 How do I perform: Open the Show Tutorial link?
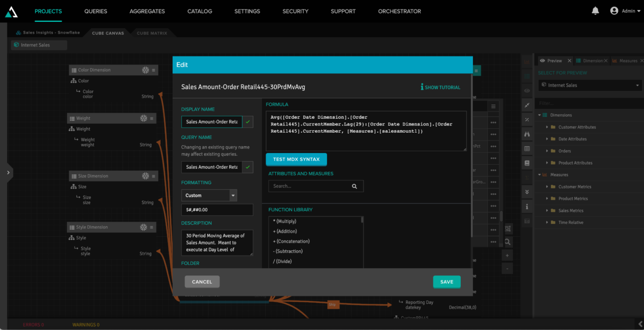(443, 87)
